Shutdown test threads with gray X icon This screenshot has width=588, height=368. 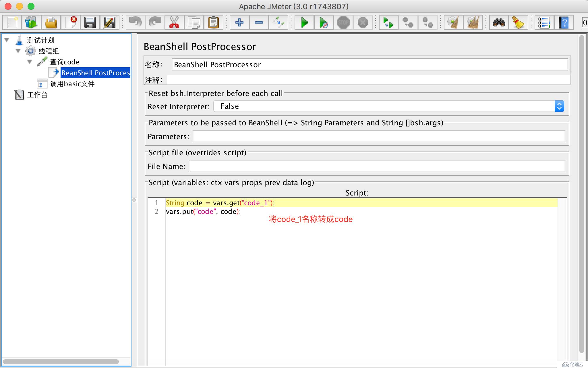tap(363, 22)
